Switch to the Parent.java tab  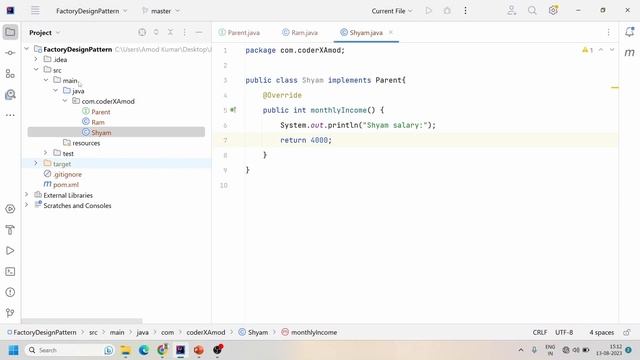click(239, 32)
